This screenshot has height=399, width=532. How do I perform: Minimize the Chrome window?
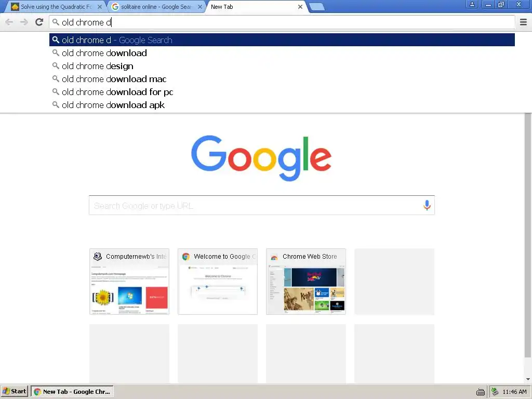pos(488,4)
